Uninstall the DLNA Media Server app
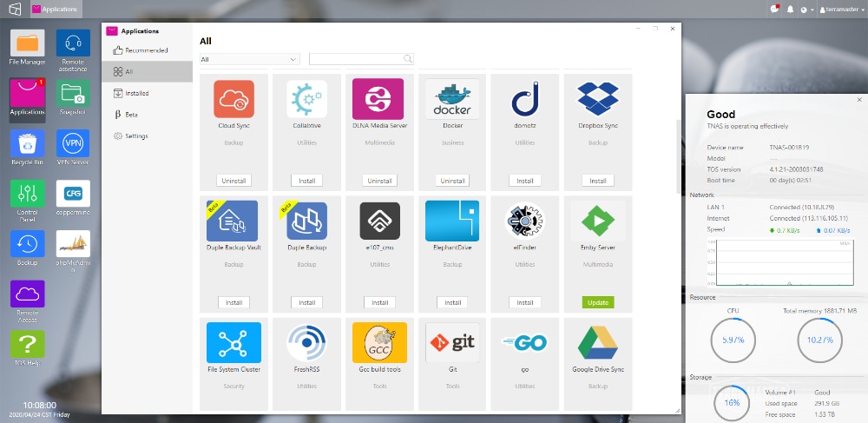Image resolution: width=868 pixels, height=423 pixels. click(x=380, y=181)
